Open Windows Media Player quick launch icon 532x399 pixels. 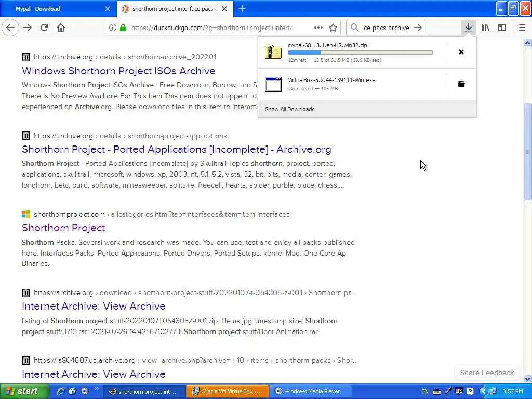tap(85, 391)
